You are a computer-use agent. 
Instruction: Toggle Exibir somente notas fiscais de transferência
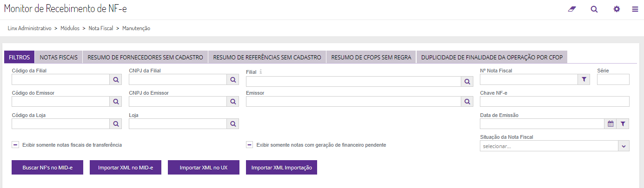click(x=15, y=145)
